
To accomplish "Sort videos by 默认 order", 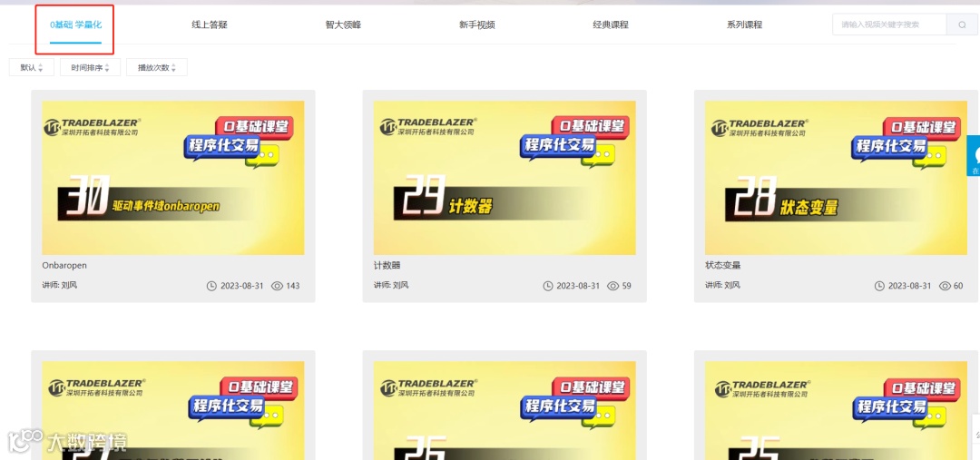I will (x=31, y=67).
